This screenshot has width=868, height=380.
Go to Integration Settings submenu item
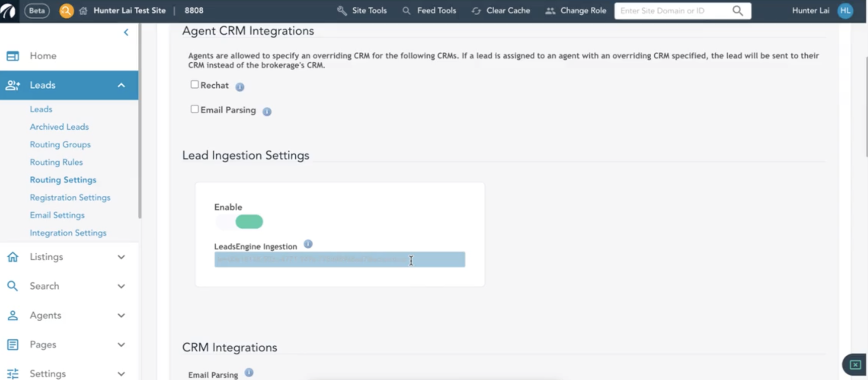click(x=68, y=233)
